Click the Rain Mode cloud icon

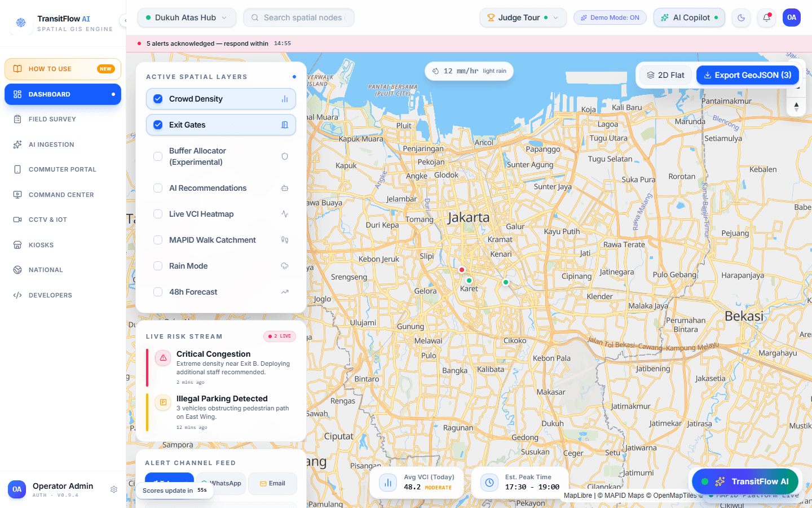(285, 266)
